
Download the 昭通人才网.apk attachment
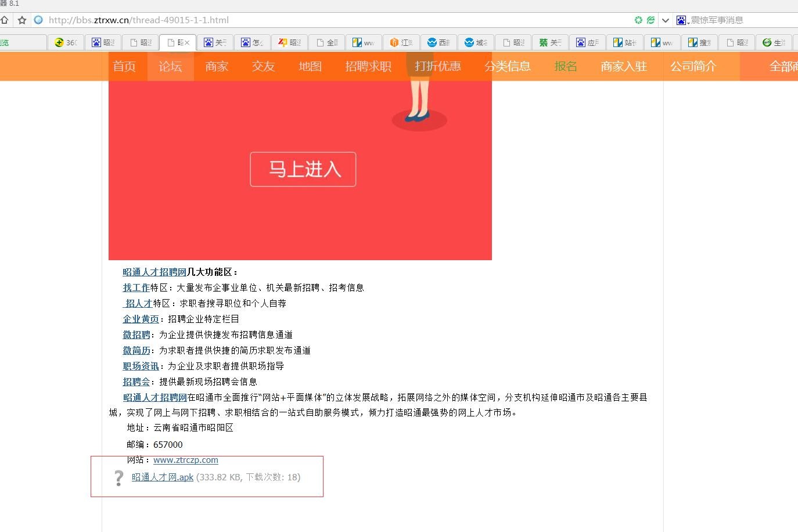[163, 477]
